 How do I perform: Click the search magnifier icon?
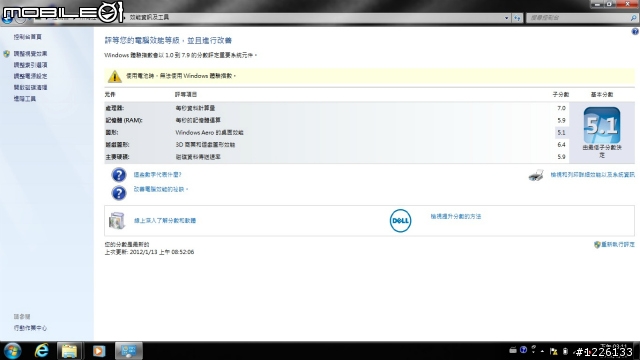pyautogui.click(x=633, y=18)
